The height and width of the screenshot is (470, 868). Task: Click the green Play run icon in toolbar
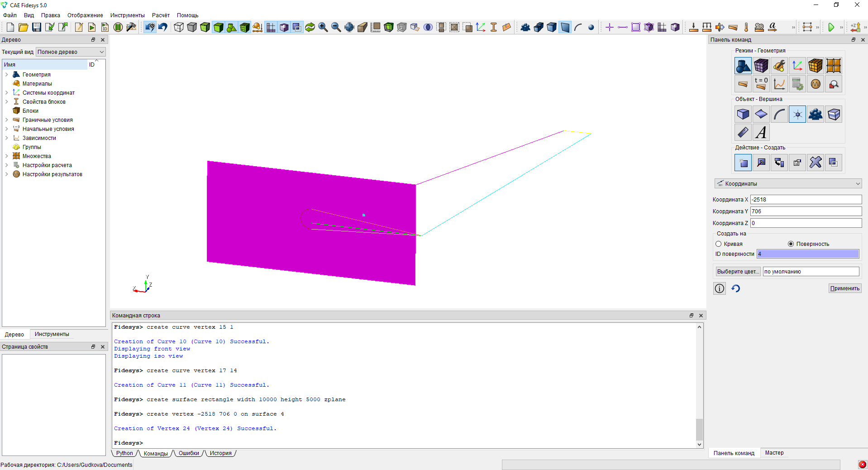point(831,27)
